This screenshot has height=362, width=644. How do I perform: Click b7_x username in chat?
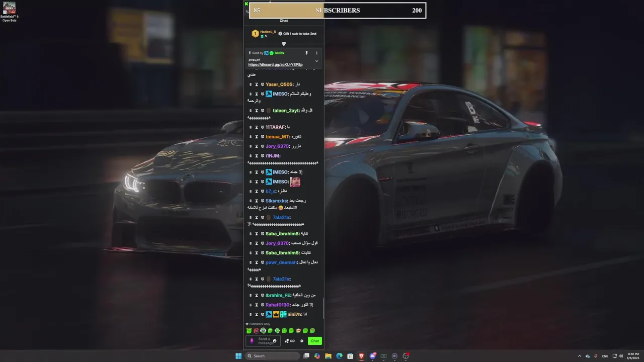(271, 191)
